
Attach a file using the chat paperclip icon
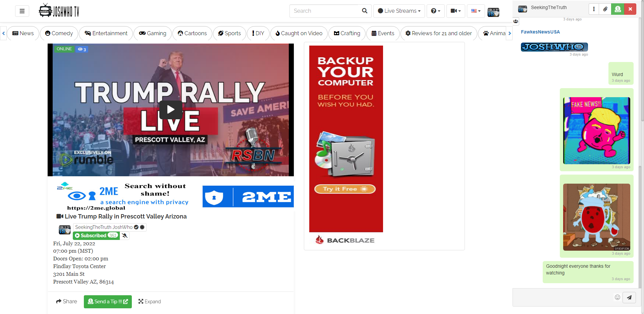(x=605, y=9)
